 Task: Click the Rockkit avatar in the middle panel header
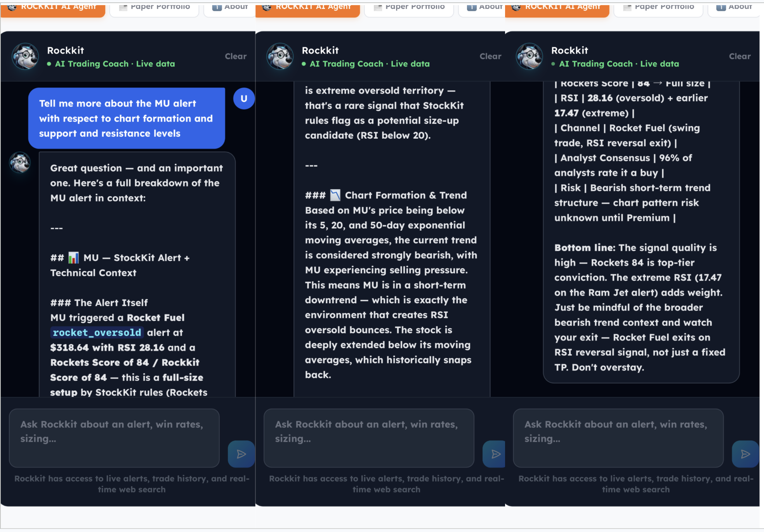280,56
